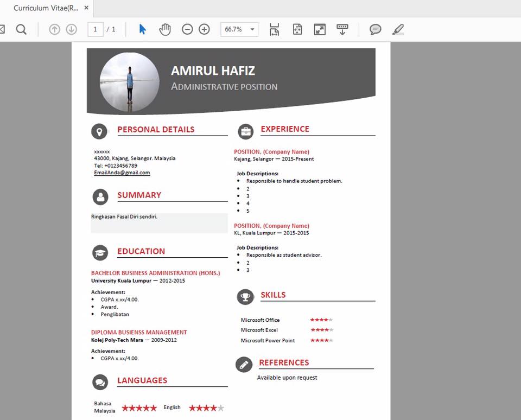Image resolution: width=521 pixels, height=420 pixels.
Task: Activate the Selection arrow tool
Action: tap(141, 29)
